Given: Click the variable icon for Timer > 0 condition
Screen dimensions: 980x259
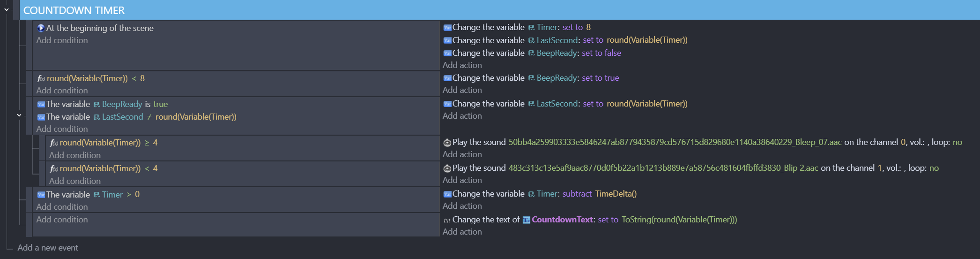Looking at the screenshot, I should 41,195.
